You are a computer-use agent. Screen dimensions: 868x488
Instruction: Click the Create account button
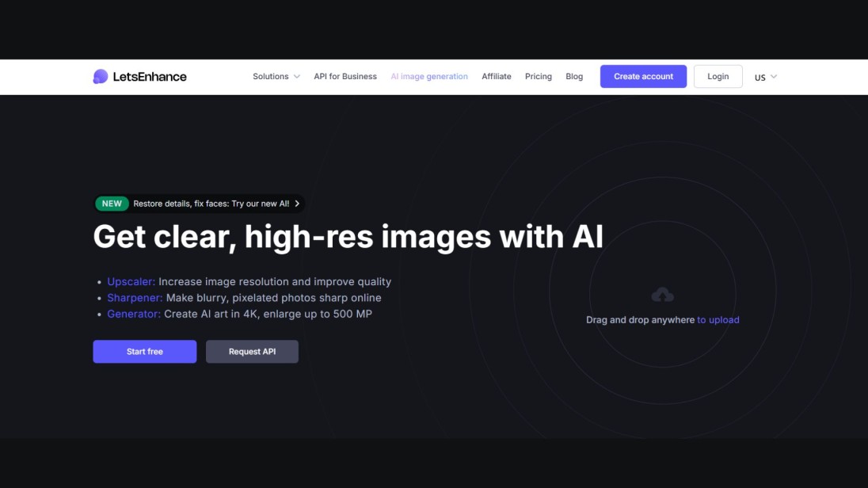click(x=643, y=76)
